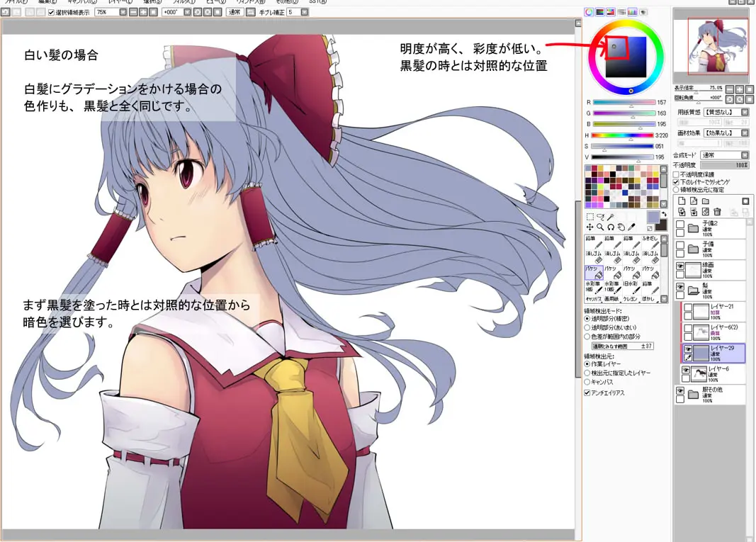Select the rectangular selection tool
Viewport: 756px width, 542px height.
[589, 217]
